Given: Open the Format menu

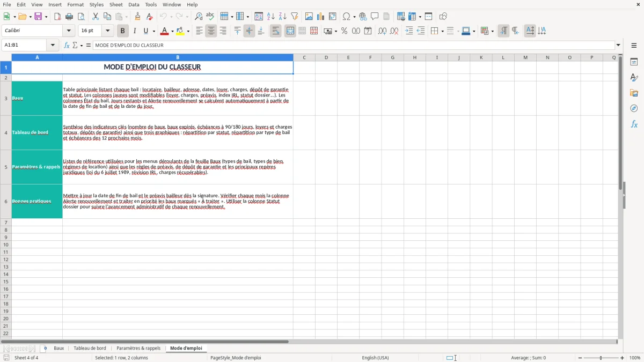Looking at the screenshot, I should coord(75,4).
